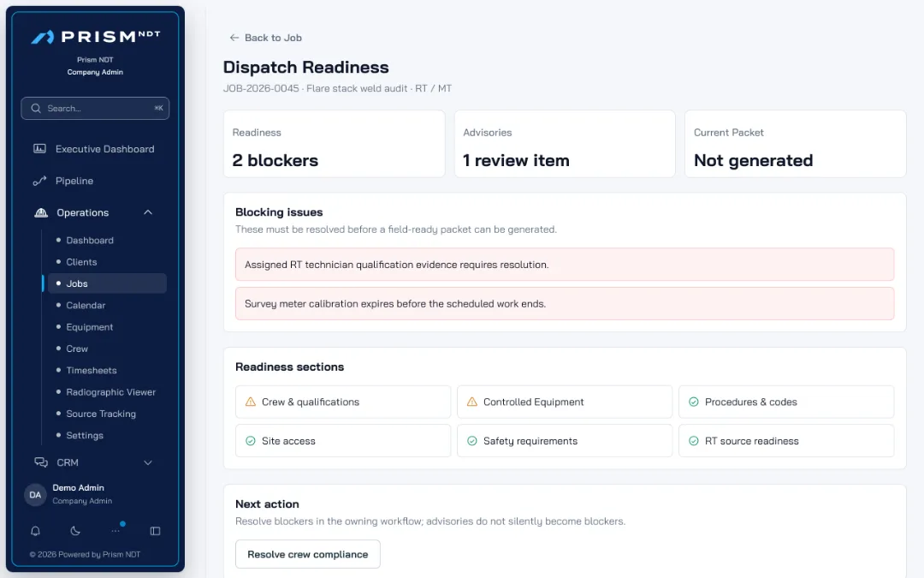The height and width of the screenshot is (578, 924).
Task: Click the Safety requirements check icon
Action: [x=472, y=441]
